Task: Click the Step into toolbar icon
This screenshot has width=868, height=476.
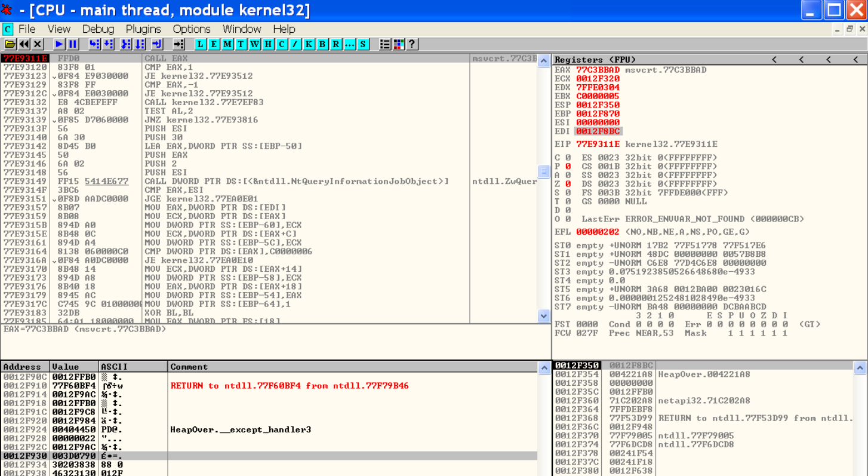Action: click(x=94, y=44)
